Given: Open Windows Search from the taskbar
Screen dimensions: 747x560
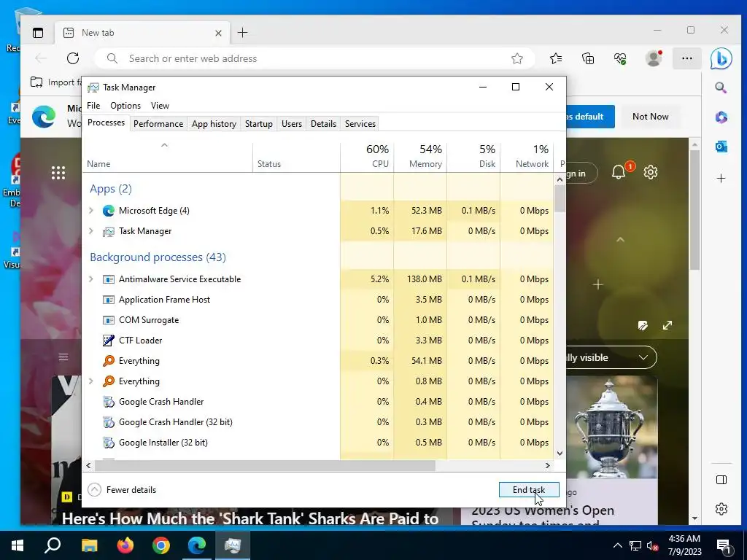Looking at the screenshot, I should pos(53,545).
